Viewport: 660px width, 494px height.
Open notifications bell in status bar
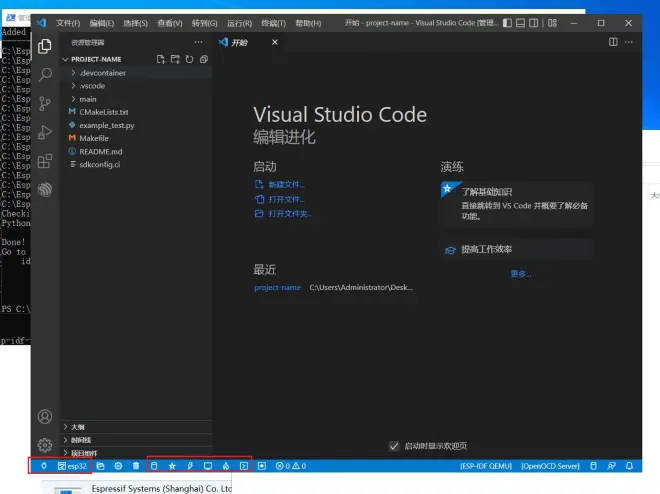[629, 466]
